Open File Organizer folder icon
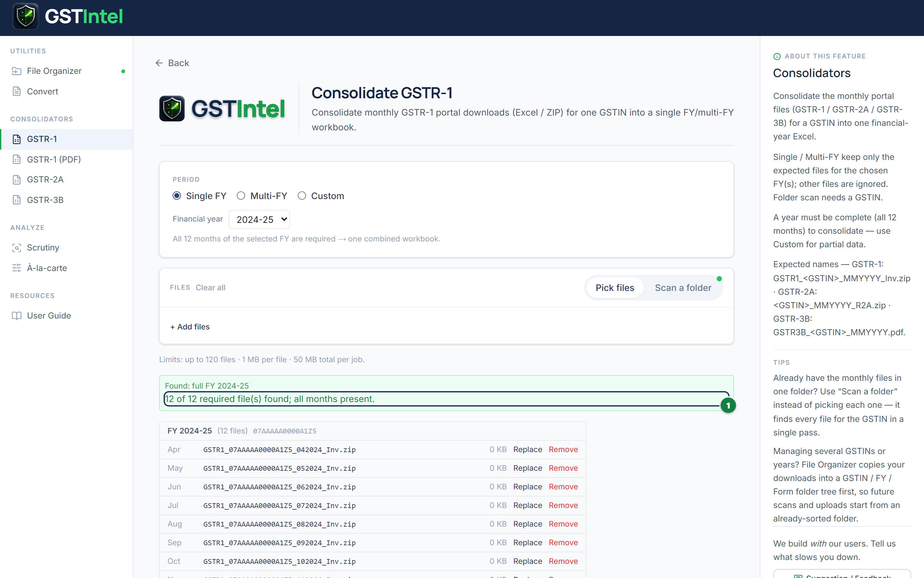 [16, 71]
